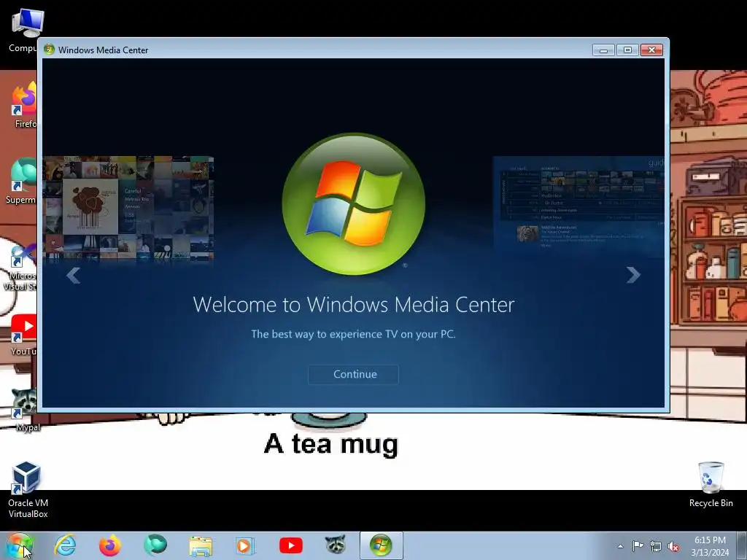Select the Firefox desktop shortcut
The image size is (747, 560).
[24, 105]
